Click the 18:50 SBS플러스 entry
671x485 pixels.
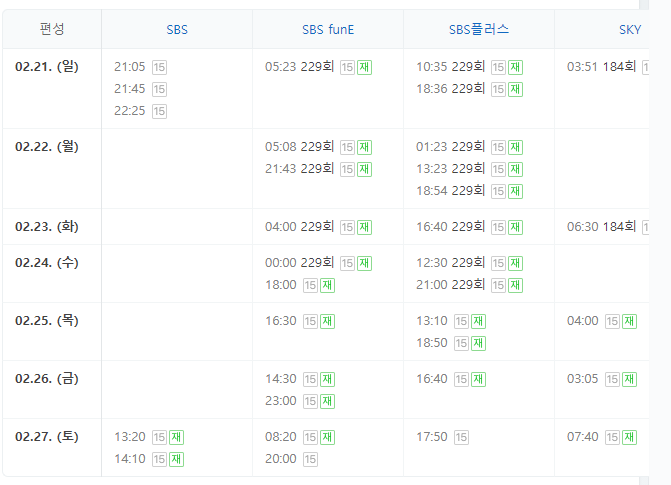point(432,343)
